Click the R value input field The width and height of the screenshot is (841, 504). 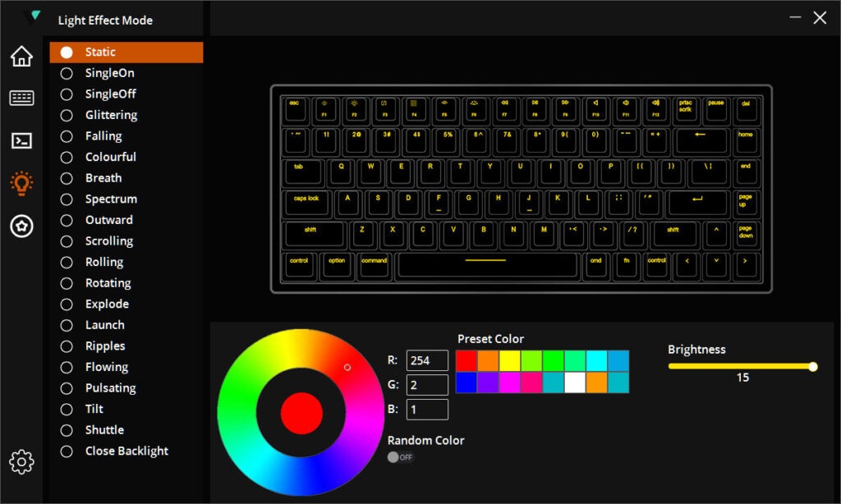[427, 360]
